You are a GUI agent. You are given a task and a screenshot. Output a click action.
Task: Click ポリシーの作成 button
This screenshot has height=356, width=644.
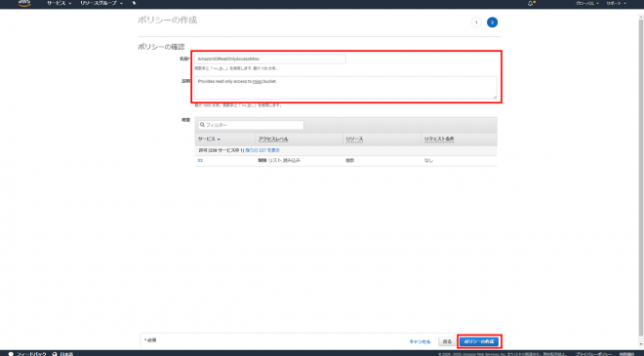(x=479, y=341)
